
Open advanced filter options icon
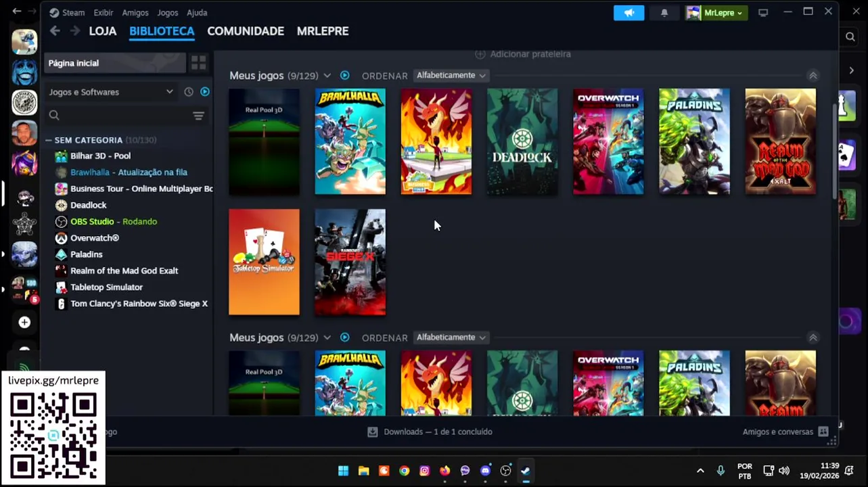[x=199, y=116]
